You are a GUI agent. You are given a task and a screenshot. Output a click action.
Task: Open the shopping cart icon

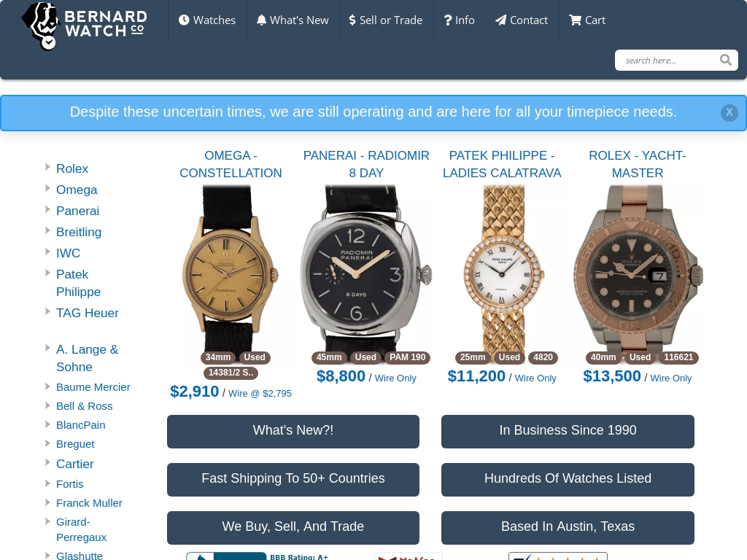(575, 20)
